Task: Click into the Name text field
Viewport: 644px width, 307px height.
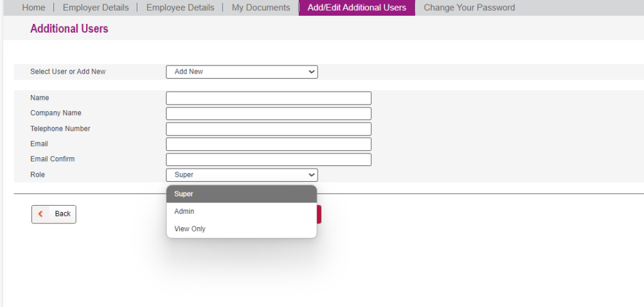Action: coord(269,98)
